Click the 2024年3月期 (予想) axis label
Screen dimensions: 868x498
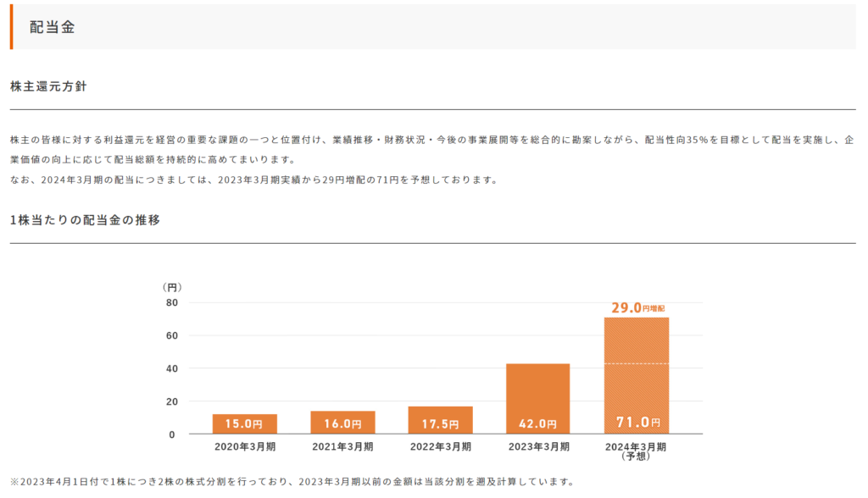pyautogui.click(x=636, y=451)
